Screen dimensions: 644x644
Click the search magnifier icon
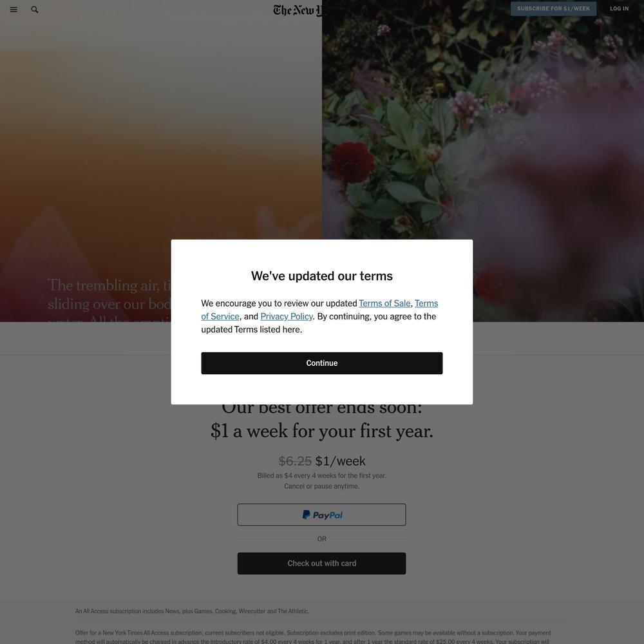[x=35, y=10]
